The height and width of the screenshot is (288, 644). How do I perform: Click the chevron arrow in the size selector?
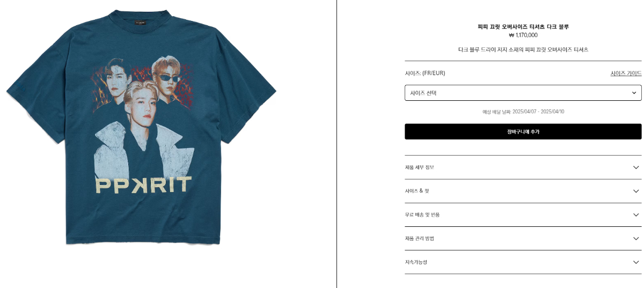coord(634,93)
